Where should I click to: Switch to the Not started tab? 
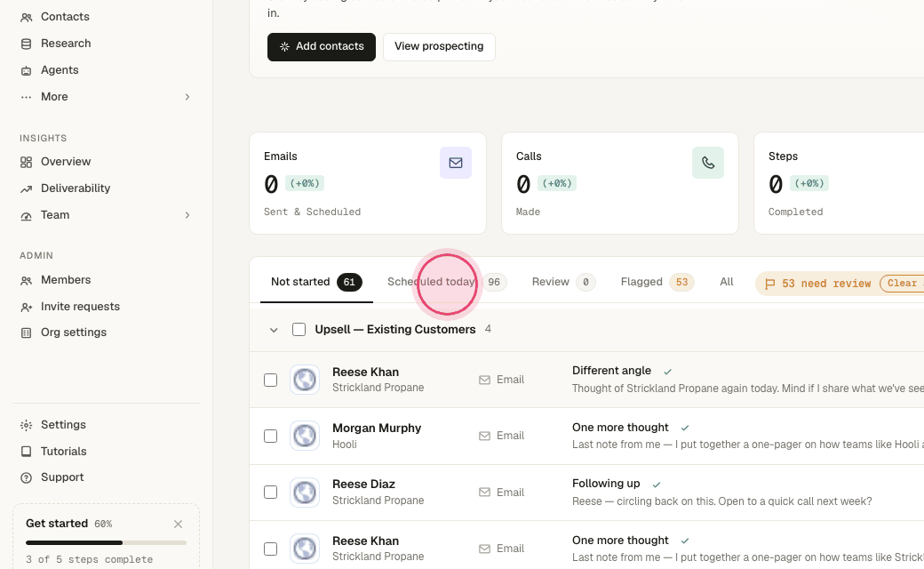click(316, 282)
